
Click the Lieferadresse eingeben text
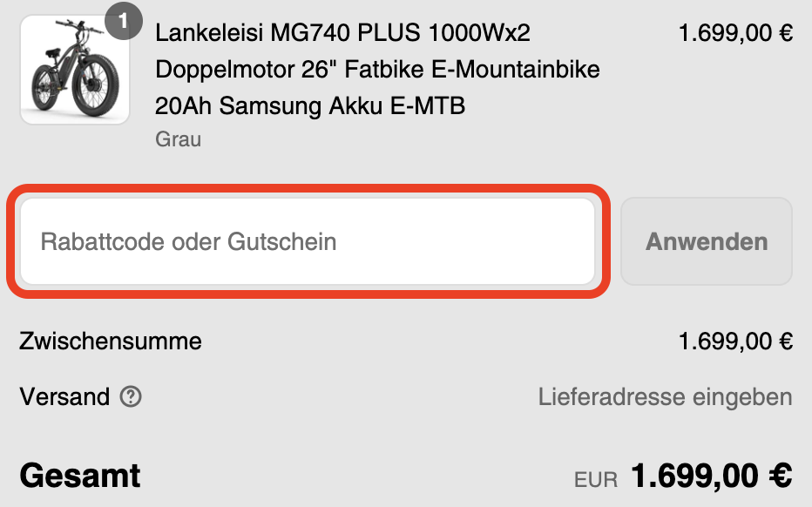(665, 398)
